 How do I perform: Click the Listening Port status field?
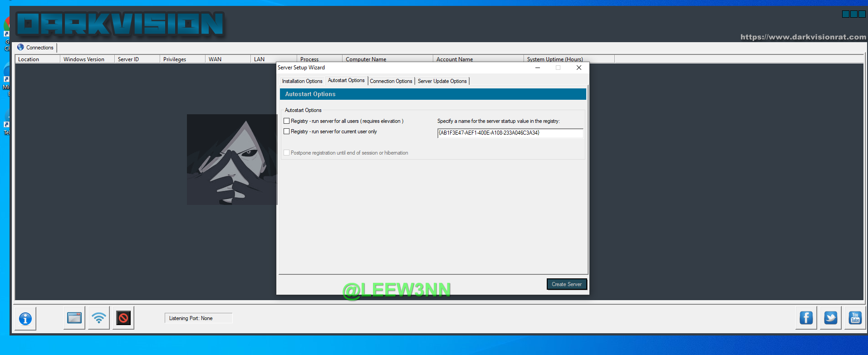click(198, 318)
